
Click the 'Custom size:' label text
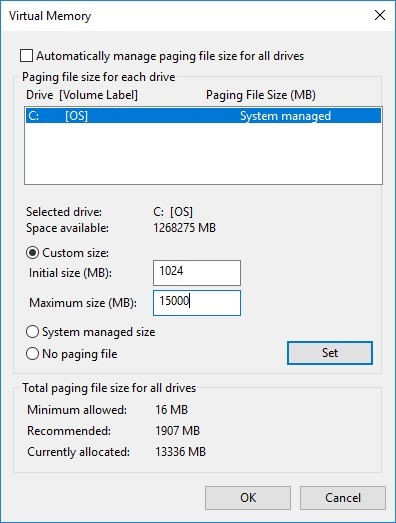click(x=76, y=253)
